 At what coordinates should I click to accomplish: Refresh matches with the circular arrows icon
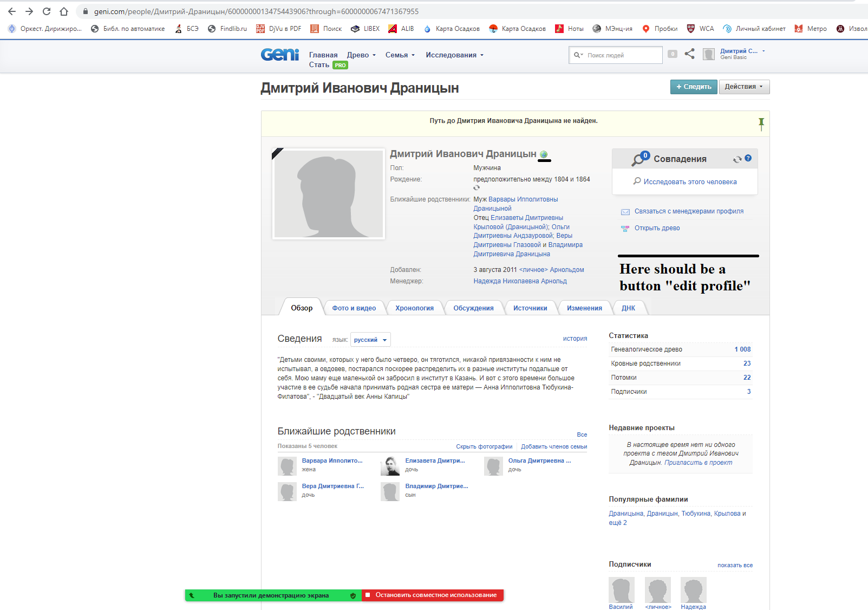click(737, 159)
